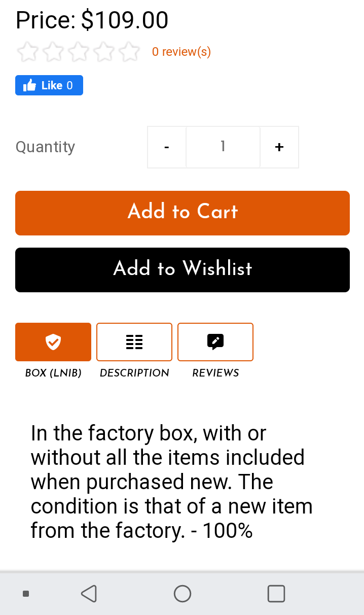Open the Description list icon tab
This screenshot has width=364, height=615.
point(134,342)
